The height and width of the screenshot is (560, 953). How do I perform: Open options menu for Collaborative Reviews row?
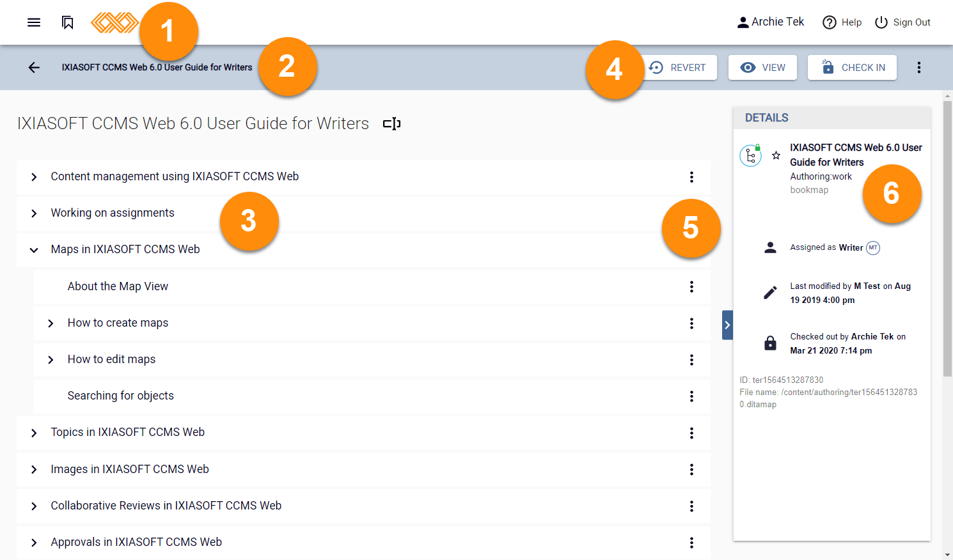click(691, 506)
